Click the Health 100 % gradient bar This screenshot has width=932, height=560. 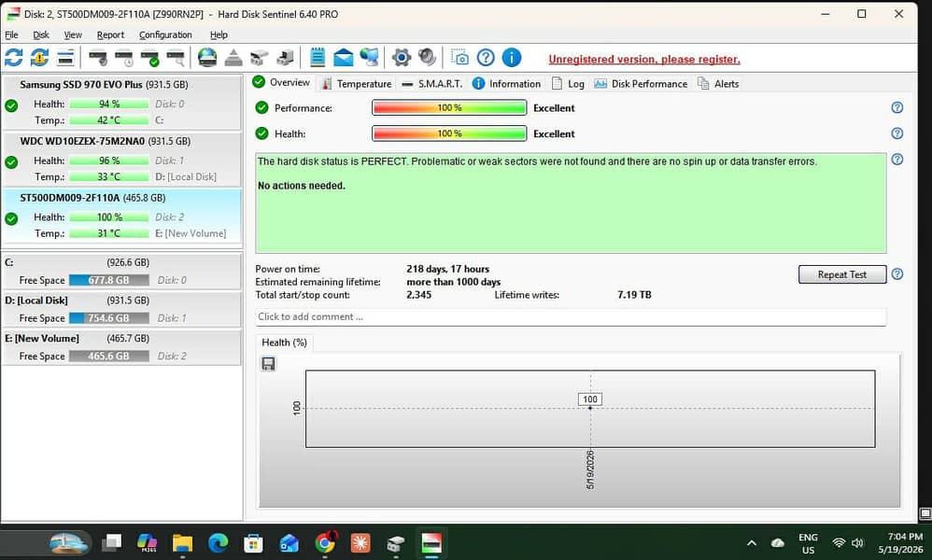(x=449, y=133)
